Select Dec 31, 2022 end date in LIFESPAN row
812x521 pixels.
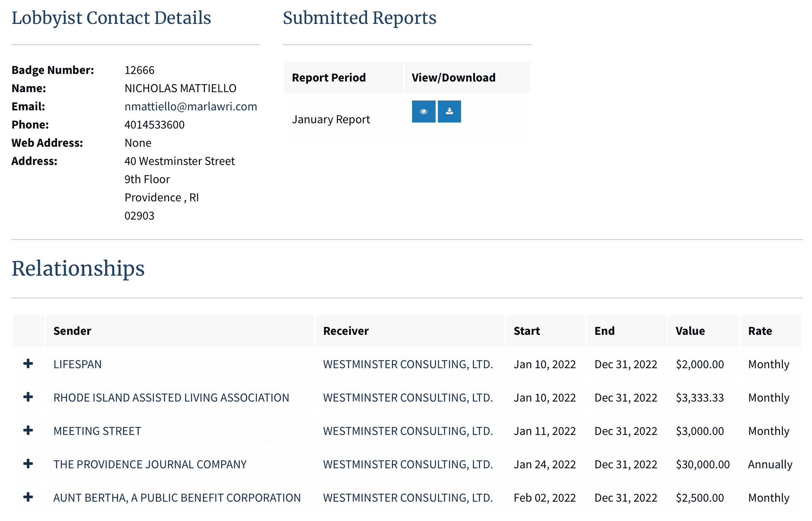tap(626, 364)
